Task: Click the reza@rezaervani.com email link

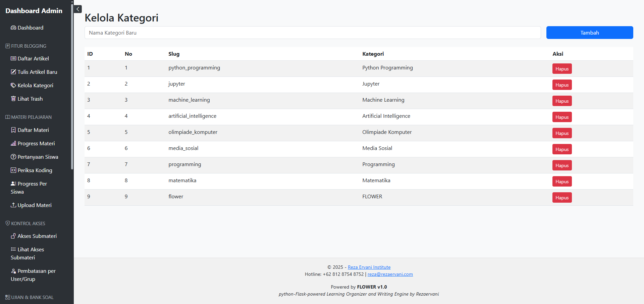Action: tap(390, 274)
